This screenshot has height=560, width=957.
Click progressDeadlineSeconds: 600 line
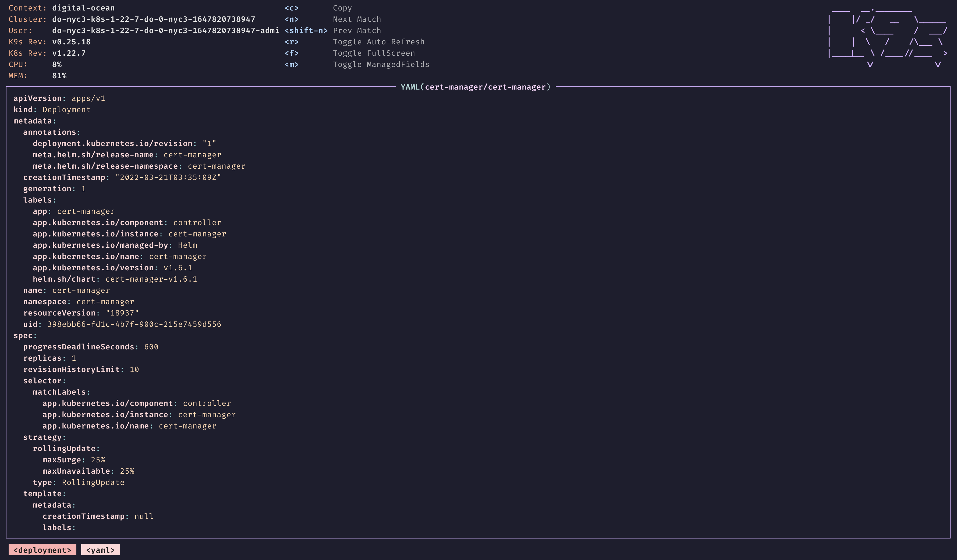[91, 347]
